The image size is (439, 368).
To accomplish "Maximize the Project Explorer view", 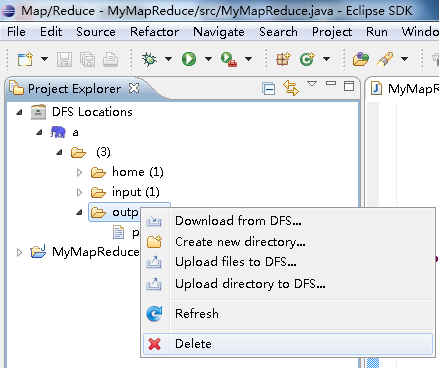I will (x=349, y=86).
